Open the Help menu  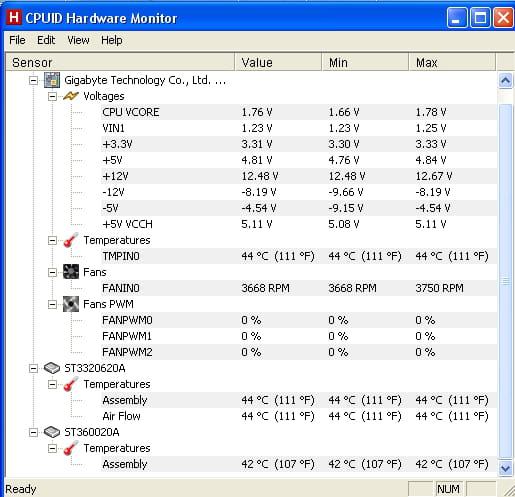(x=112, y=40)
